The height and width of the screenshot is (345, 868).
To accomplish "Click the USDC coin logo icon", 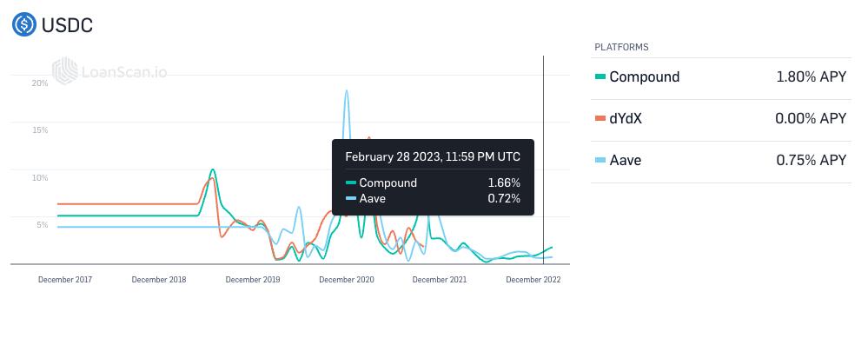I will click(24, 24).
